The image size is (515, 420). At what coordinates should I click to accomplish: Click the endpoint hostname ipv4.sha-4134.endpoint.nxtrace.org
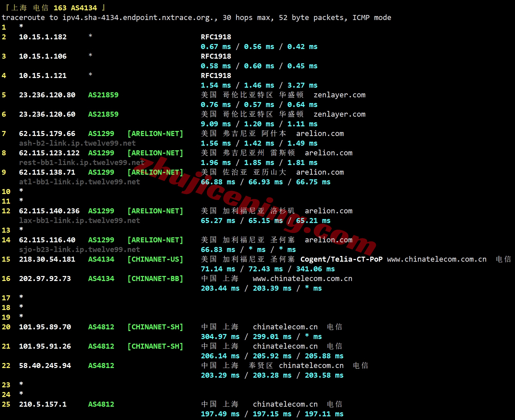click(x=140, y=18)
